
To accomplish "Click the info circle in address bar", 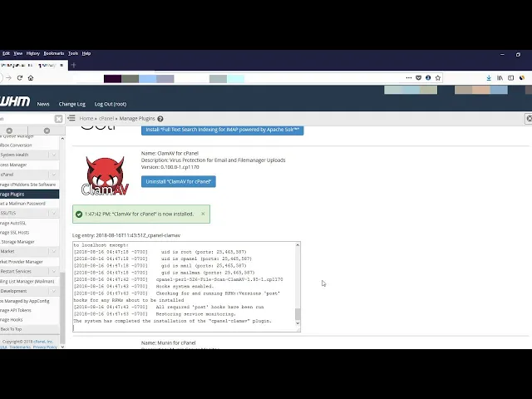I will (x=428, y=77).
